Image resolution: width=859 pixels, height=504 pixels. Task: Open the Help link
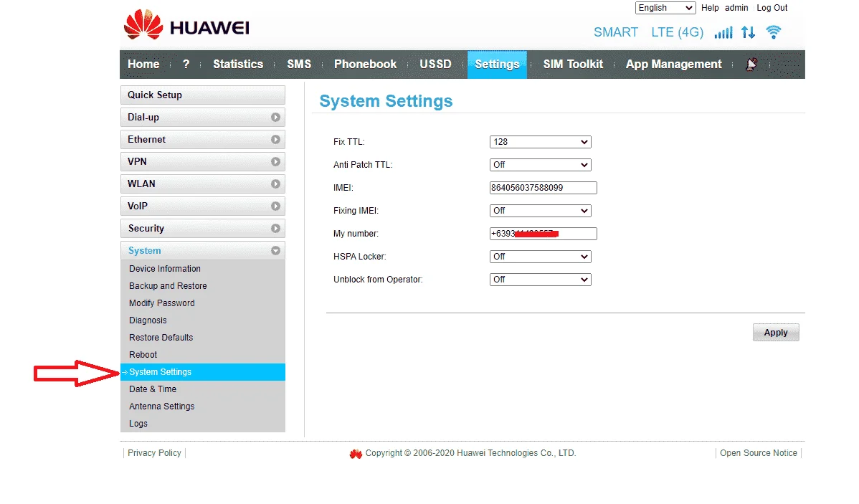(710, 8)
